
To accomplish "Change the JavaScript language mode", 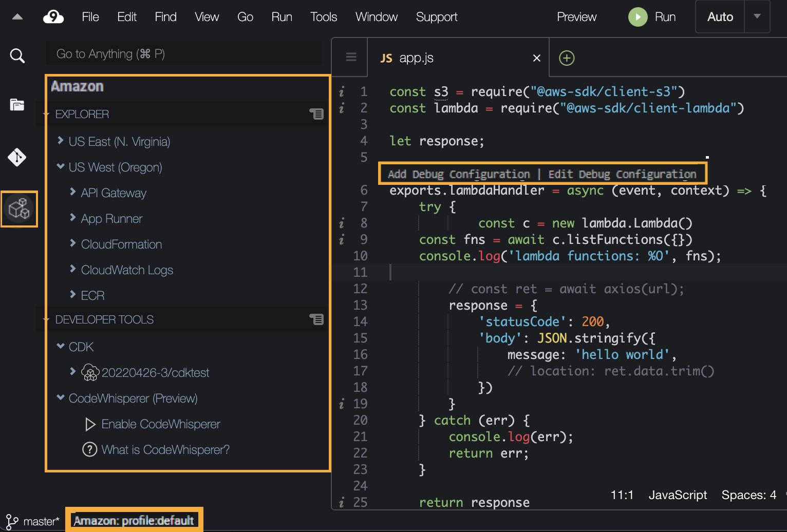I will (x=678, y=495).
